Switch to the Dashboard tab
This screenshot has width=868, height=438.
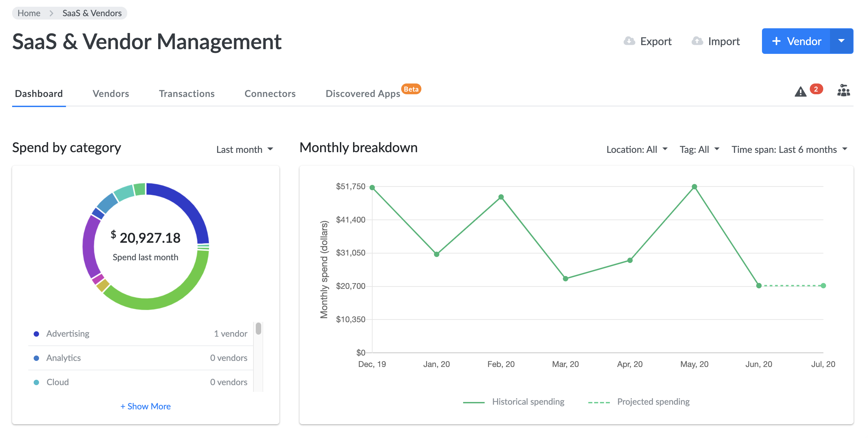click(x=39, y=93)
